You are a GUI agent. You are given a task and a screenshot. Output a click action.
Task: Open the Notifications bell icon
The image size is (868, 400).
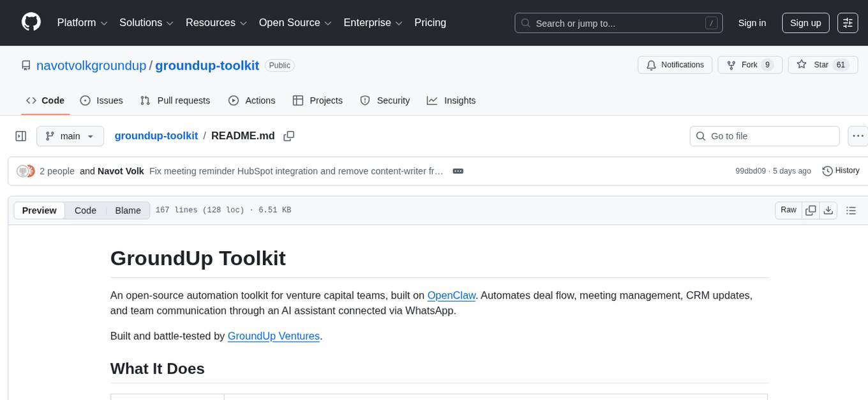click(651, 65)
